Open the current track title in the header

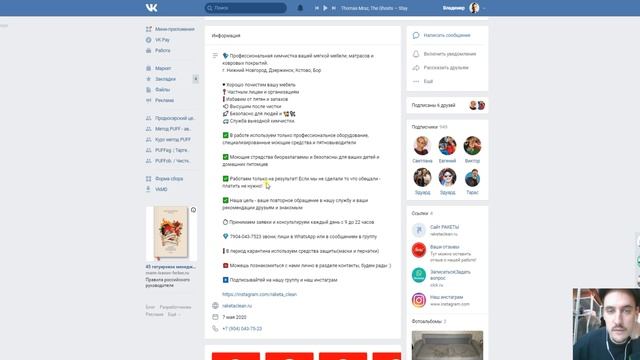click(374, 8)
